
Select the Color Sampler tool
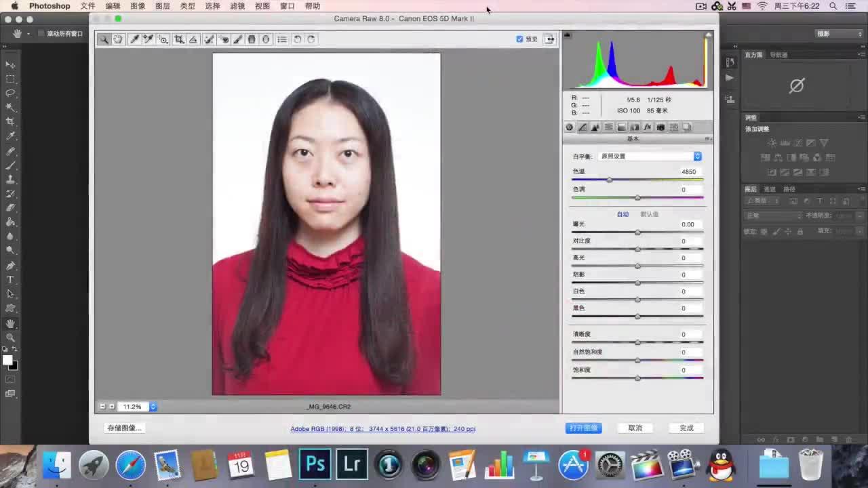148,39
